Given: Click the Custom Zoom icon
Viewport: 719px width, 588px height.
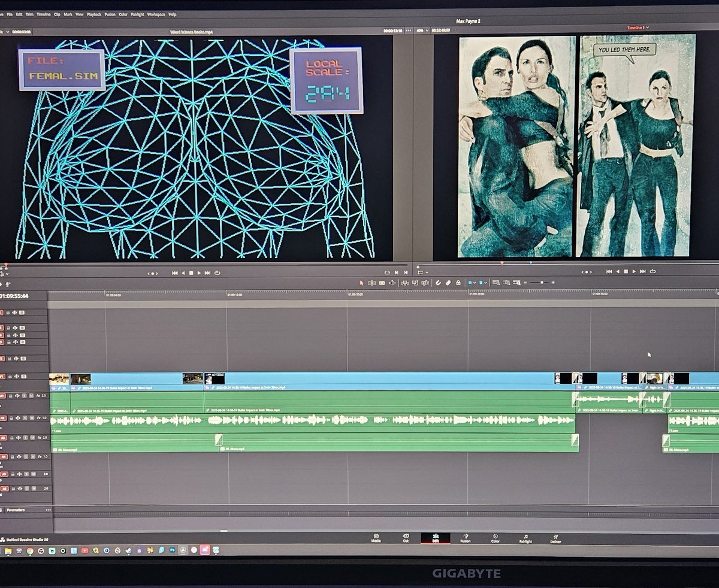Looking at the screenshot, I should pos(517,282).
